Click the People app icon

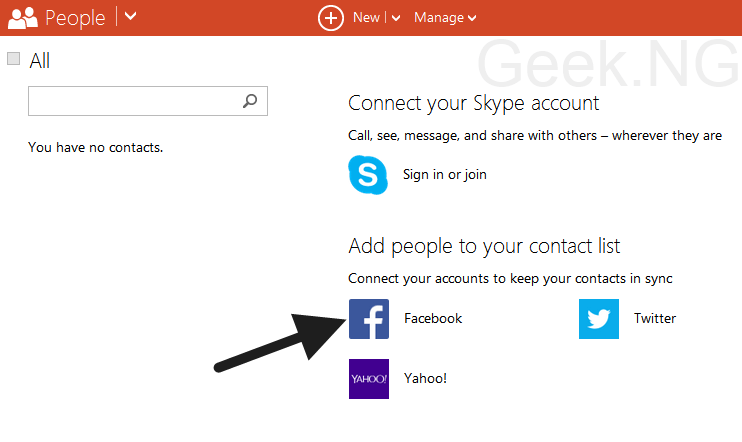(x=23, y=18)
